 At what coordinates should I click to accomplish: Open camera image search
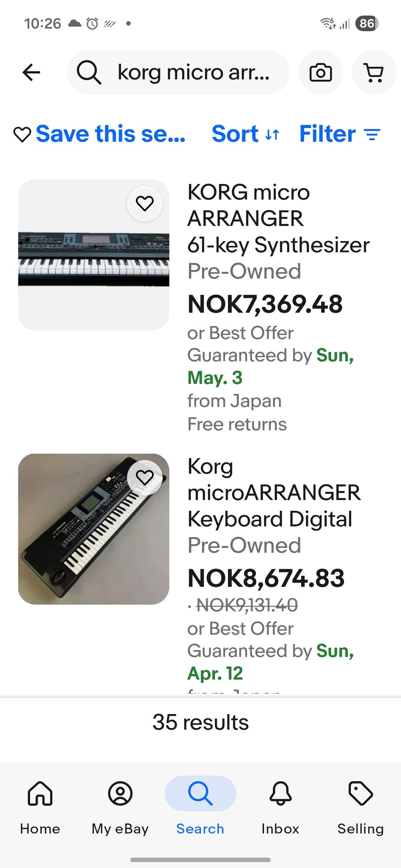pyautogui.click(x=320, y=73)
